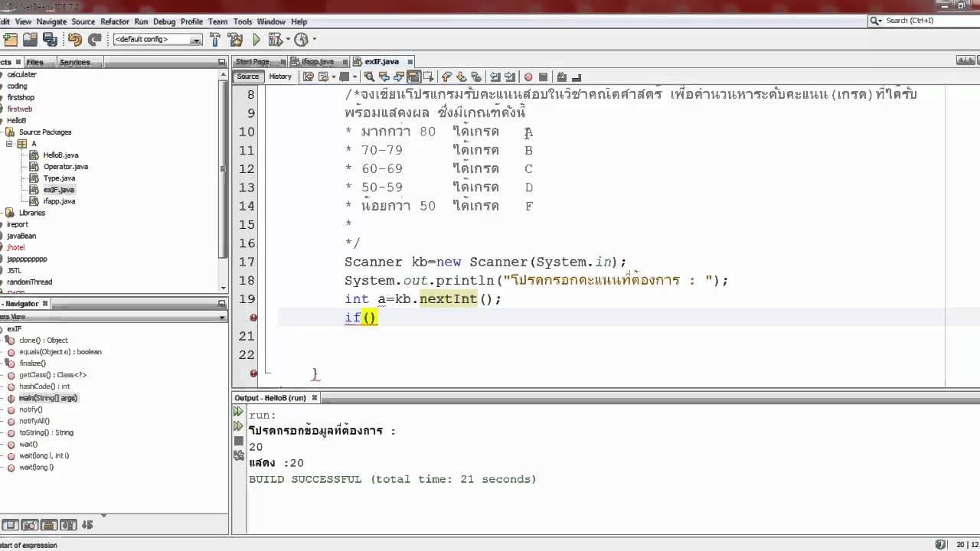Click the Next Bookmark icon

click(x=462, y=77)
